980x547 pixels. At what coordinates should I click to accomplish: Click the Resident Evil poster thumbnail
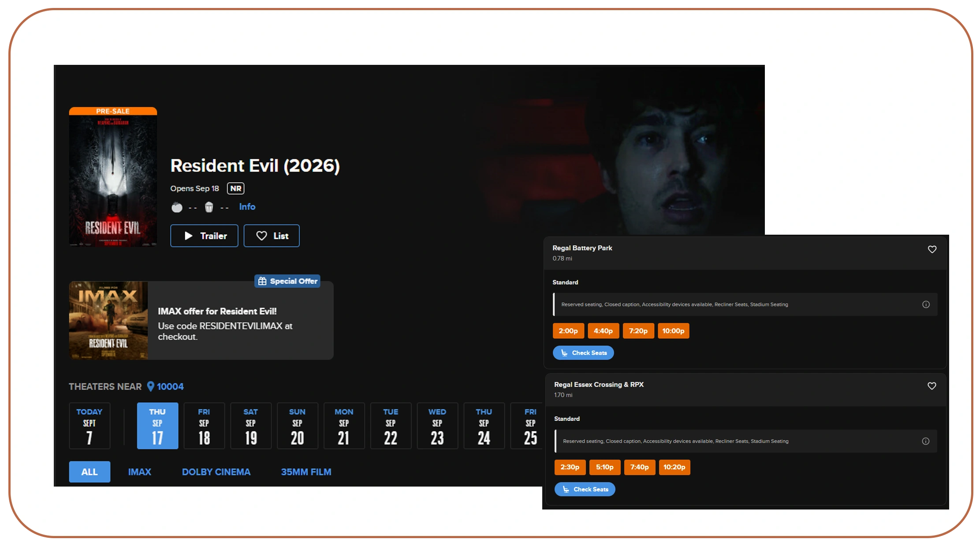click(x=113, y=177)
